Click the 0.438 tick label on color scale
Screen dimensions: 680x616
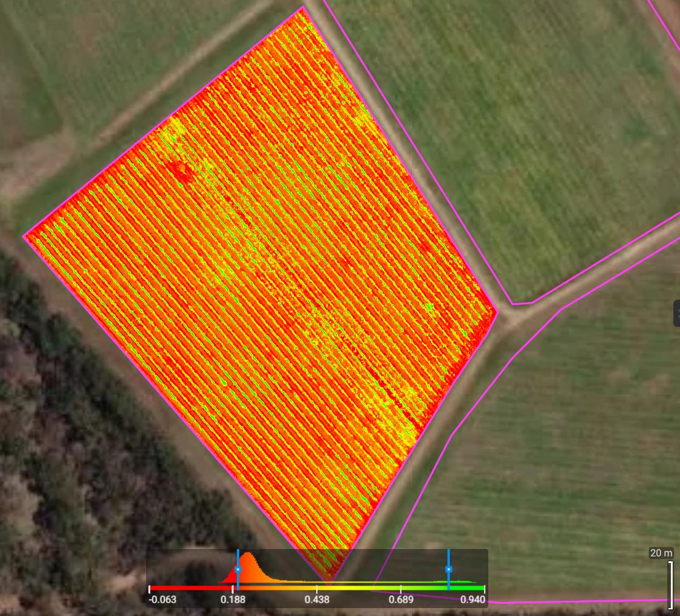point(317,600)
